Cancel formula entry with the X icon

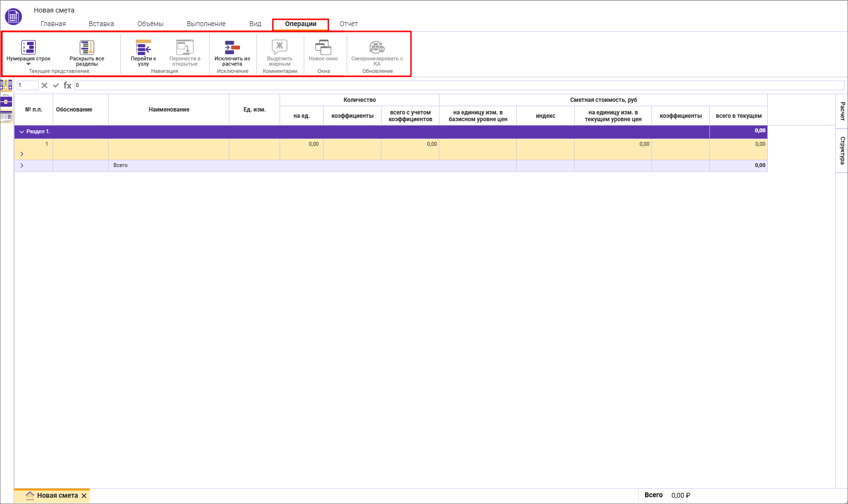point(44,85)
